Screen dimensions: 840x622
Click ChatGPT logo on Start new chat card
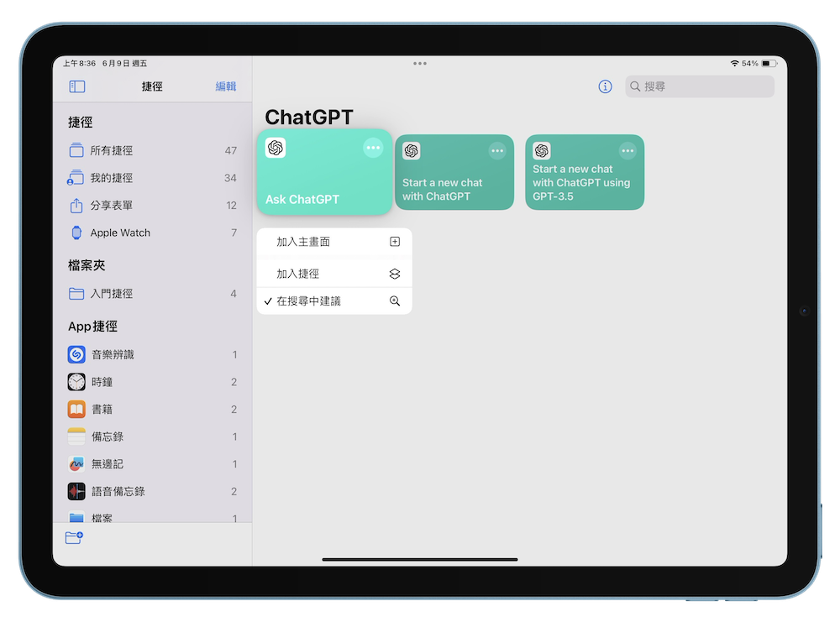(x=412, y=151)
